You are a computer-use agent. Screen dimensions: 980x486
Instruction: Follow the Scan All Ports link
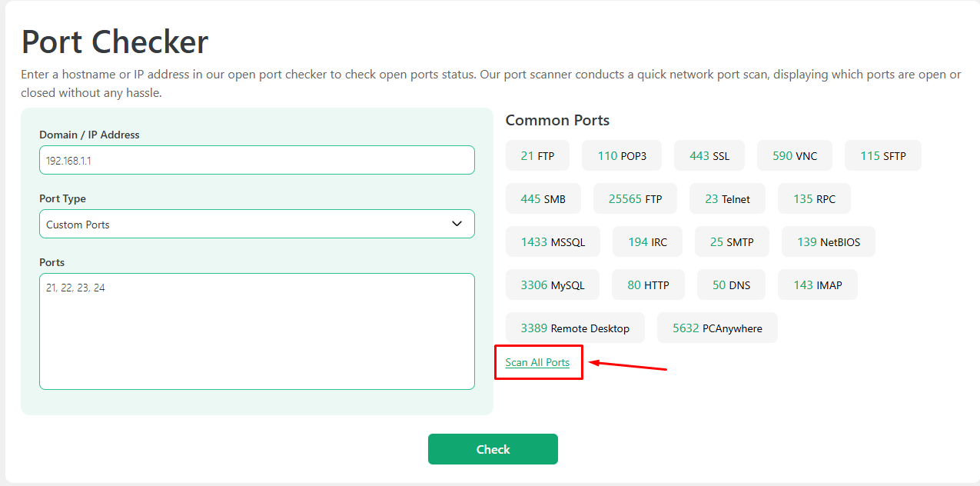coord(537,362)
